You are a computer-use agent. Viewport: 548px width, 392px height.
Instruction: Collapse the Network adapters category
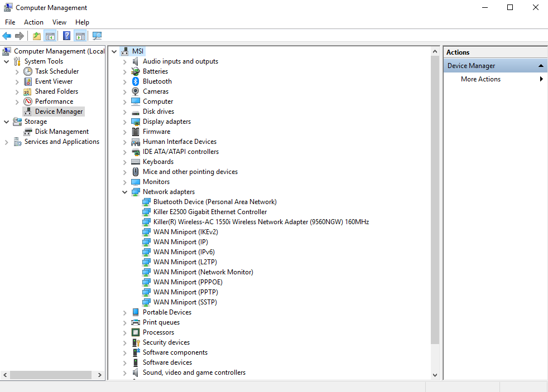125,192
